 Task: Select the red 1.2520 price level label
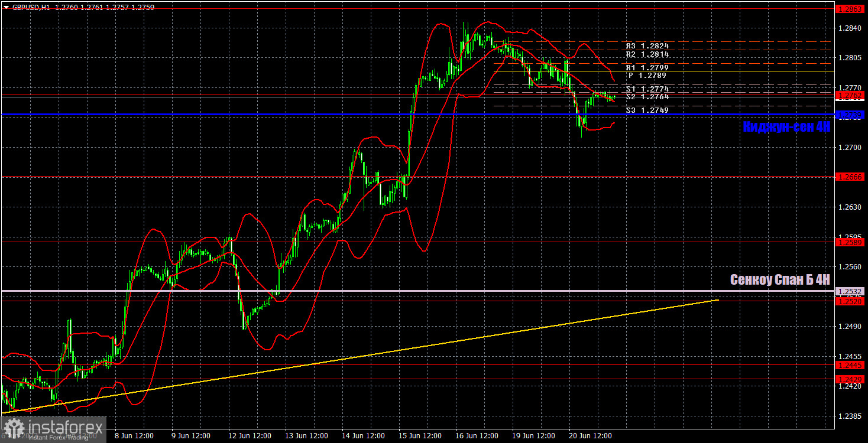pos(850,301)
